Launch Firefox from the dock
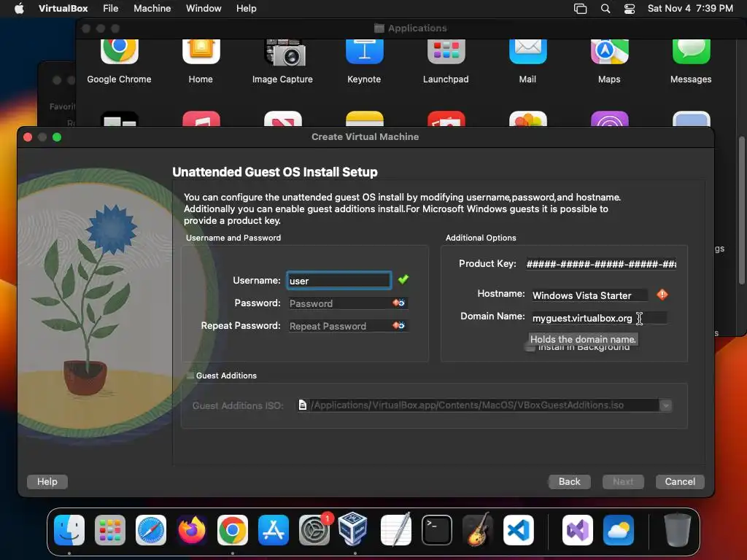 [192, 530]
